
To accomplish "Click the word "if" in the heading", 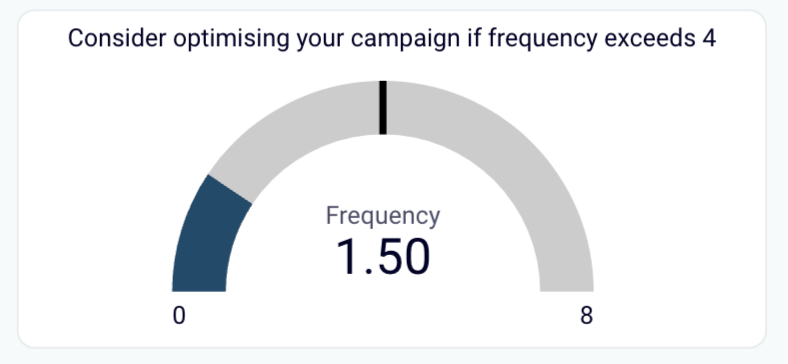I will point(473,38).
